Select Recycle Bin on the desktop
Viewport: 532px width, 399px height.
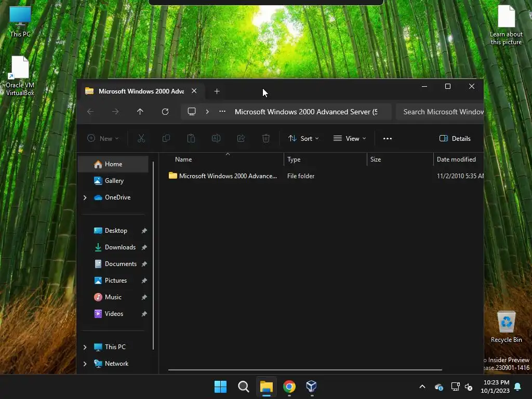pos(506,327)
